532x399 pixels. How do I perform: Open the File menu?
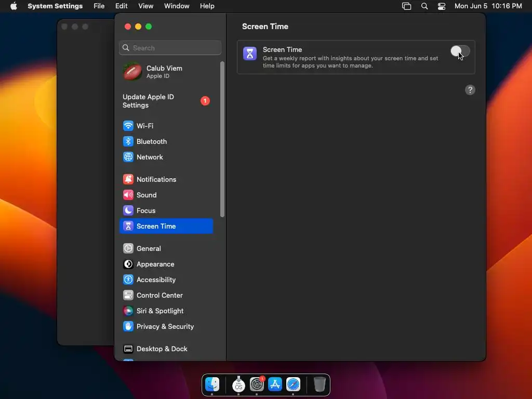(99, 6)
